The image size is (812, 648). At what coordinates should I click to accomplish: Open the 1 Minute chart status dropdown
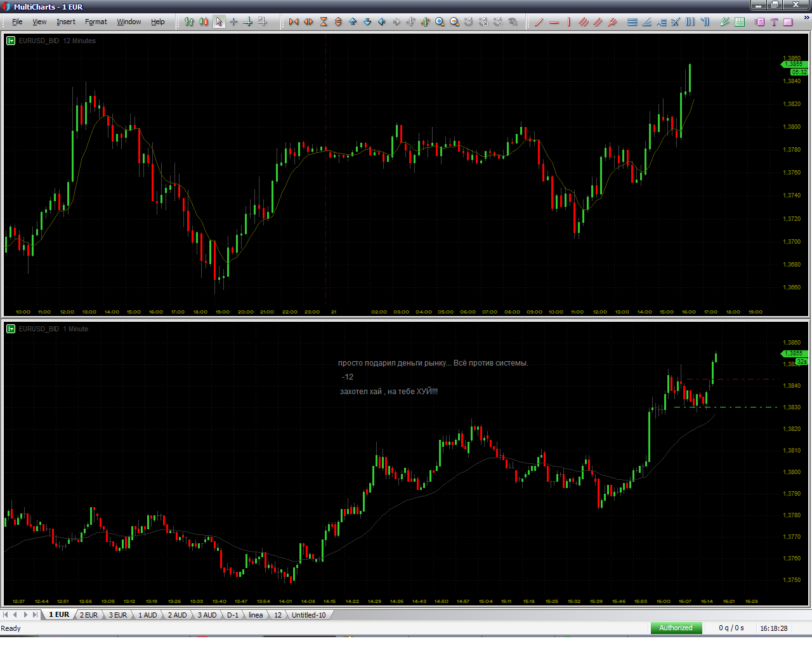pos(11,329)
